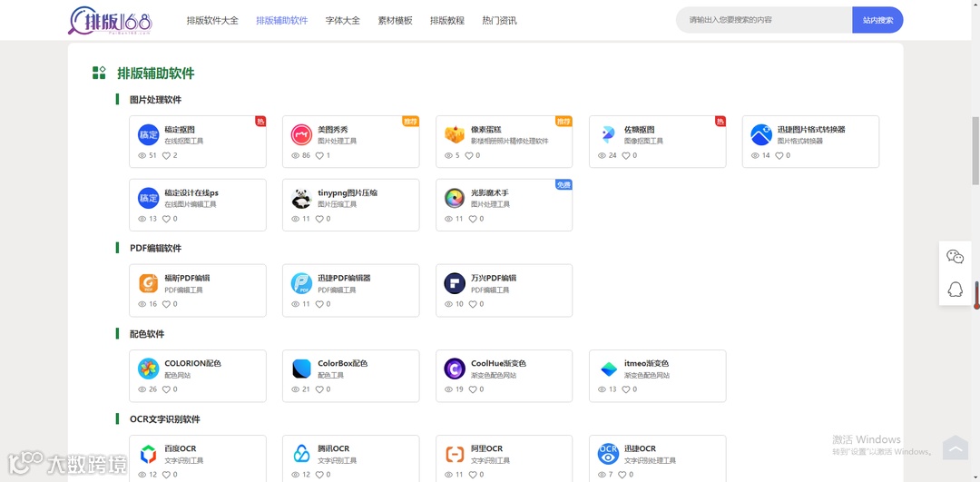Open 排版软件大全 nav menu
Screen dimensions: 980x482
(x=212, y=21)
